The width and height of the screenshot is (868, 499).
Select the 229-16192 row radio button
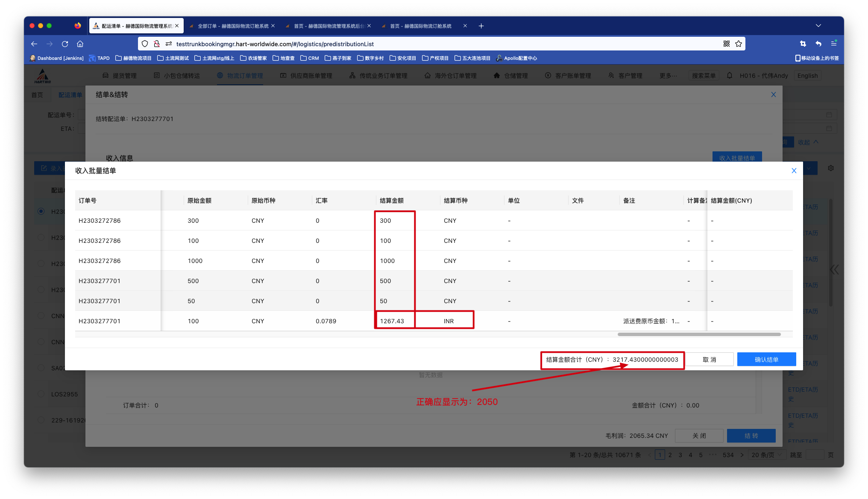point(41,420)
